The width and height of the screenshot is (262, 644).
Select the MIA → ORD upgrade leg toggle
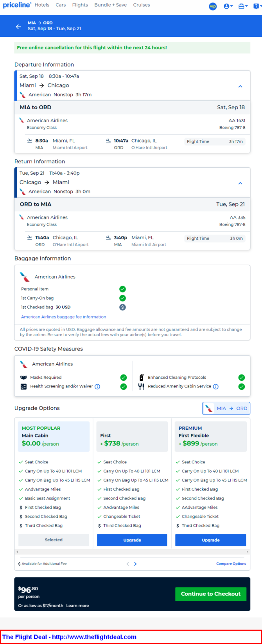tap(226, 408)
